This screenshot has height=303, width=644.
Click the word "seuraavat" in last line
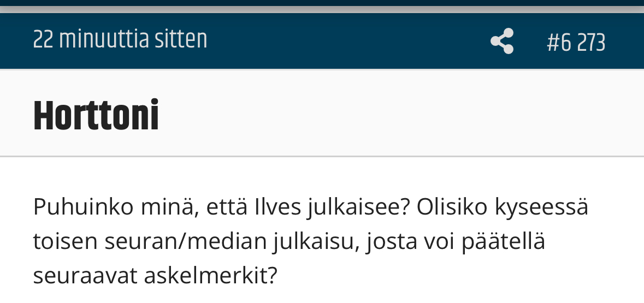85,276
